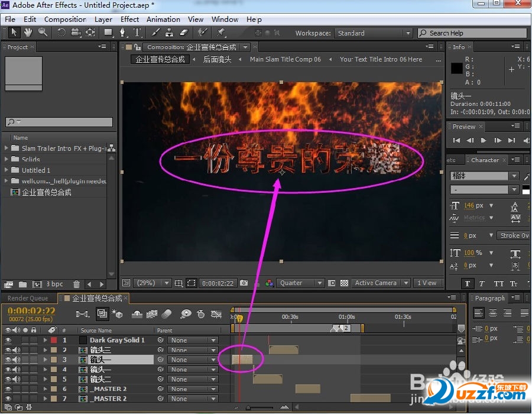Open the Composition menu
Viewport: 532px width, 414px height.
(65, 19)
